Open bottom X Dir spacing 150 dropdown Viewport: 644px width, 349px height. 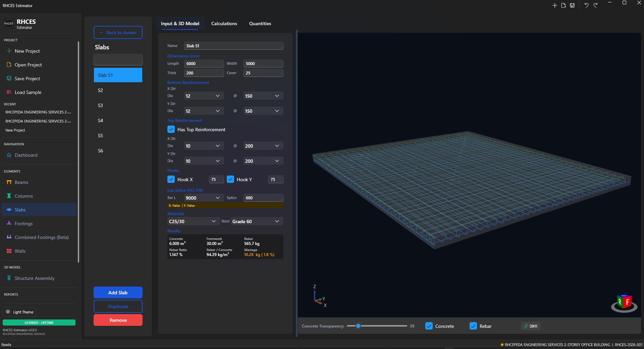click(263, 96)
